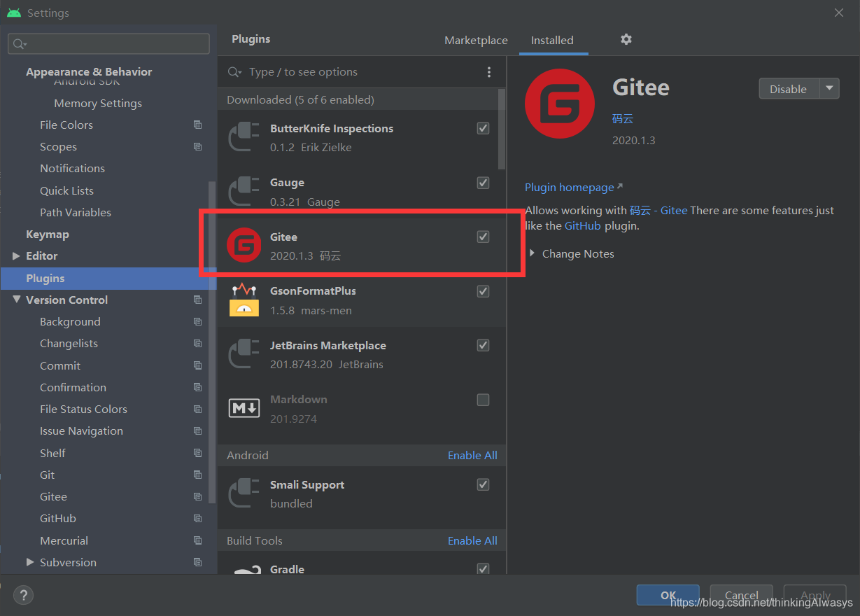Click the project-level icon beside Version Control
Screen dimensions: 860x616
coord(198,300)
